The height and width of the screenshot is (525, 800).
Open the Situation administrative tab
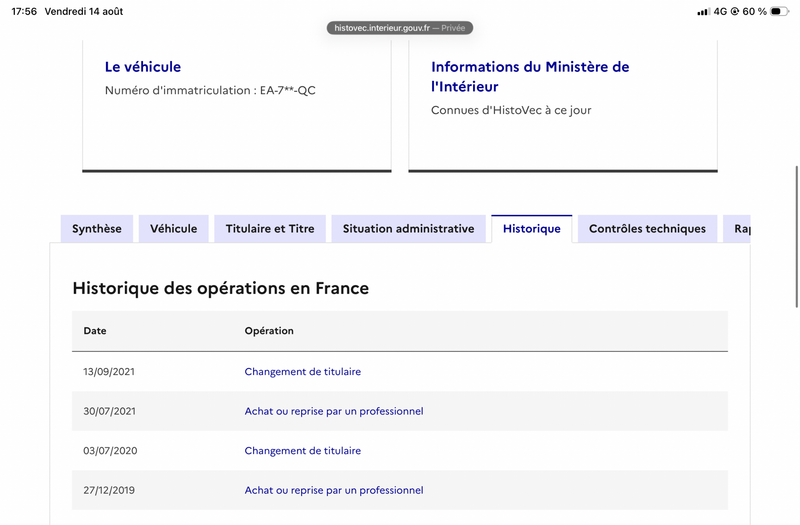click(x=409, y=229)
